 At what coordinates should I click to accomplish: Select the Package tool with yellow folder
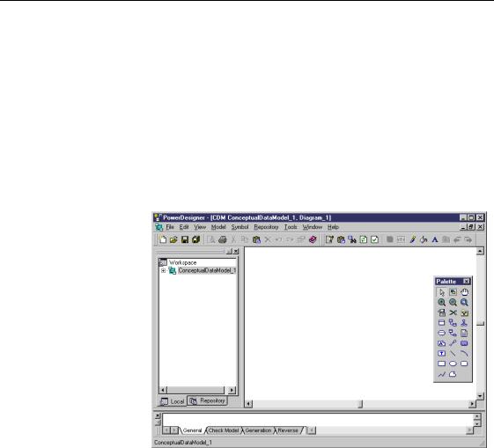[464, 312]
